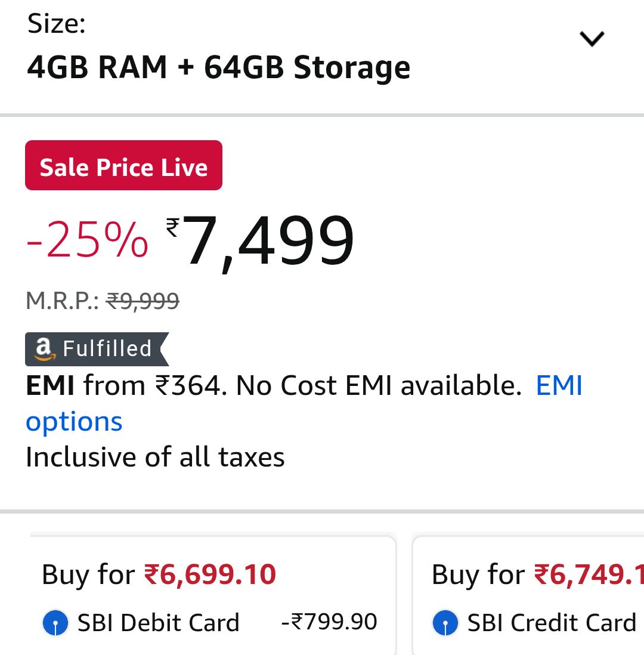Tap the "Size:" label
This screenshot has width=644, height=655.
57,24
